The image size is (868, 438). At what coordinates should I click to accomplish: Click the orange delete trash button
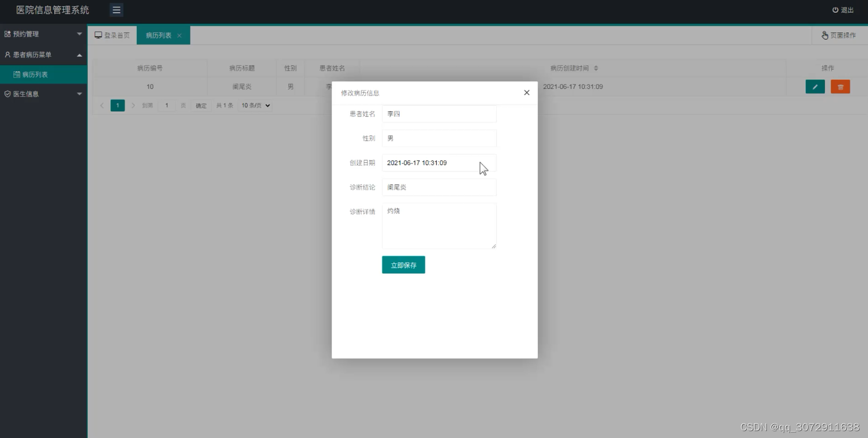[840, 87]
